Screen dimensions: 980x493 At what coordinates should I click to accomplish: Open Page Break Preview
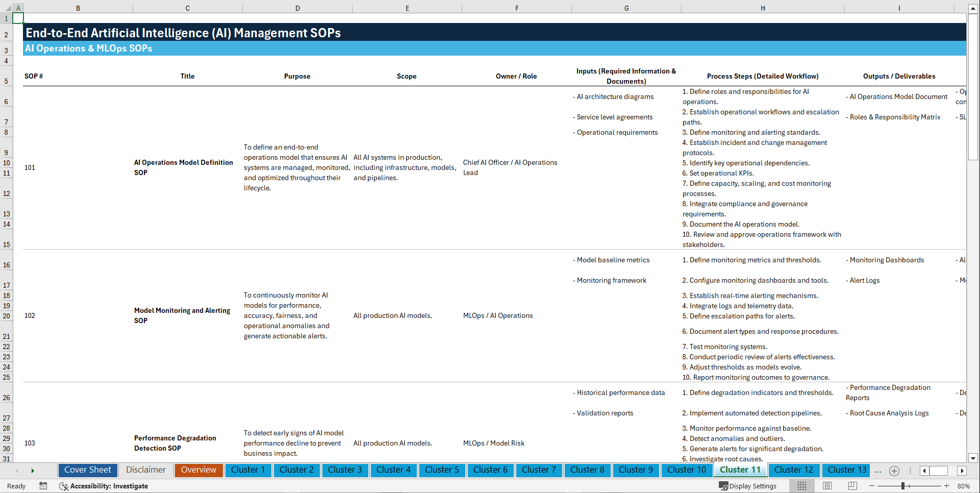tap(852, 486)
